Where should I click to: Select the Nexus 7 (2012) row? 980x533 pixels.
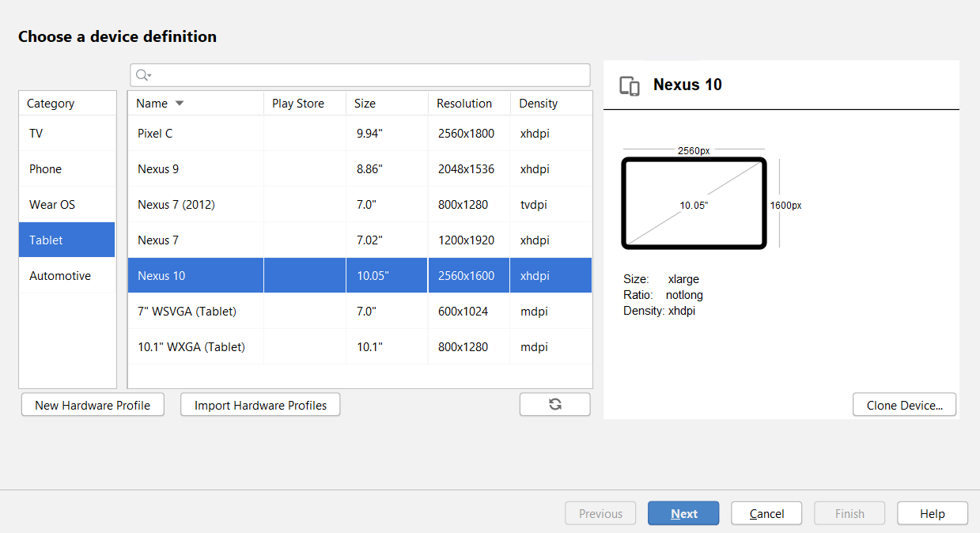pos(360,205)
